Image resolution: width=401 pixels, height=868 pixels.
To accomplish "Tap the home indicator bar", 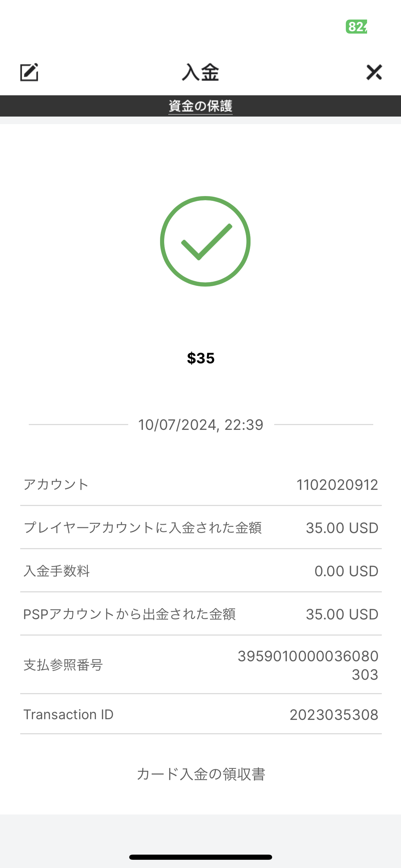I will click(x=200, y=857).
